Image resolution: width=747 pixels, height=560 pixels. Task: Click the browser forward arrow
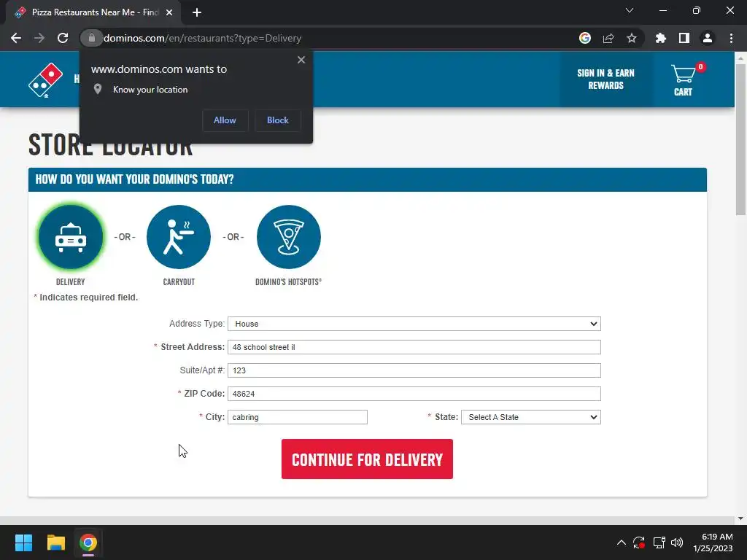point(39,38)
